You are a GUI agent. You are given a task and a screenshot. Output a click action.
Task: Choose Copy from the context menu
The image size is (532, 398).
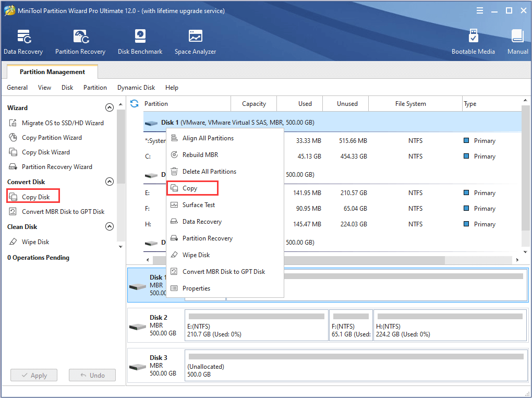coord(190,188)
